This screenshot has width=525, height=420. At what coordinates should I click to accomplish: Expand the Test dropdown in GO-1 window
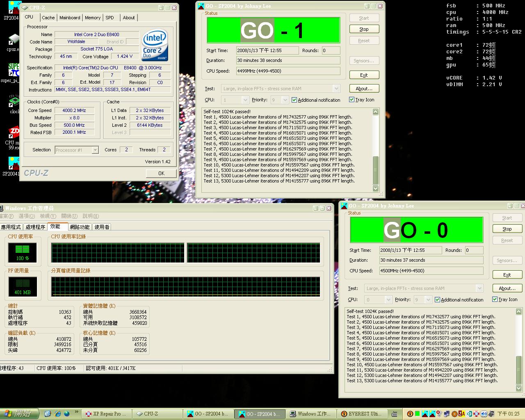336,89
